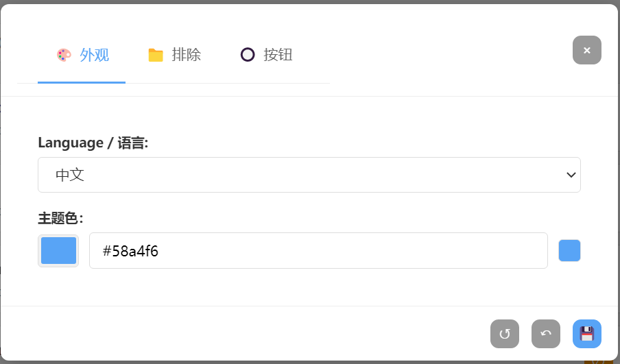620x364 pixels.
Task: Click the small blue preview swatch
Action: point(569,251)
